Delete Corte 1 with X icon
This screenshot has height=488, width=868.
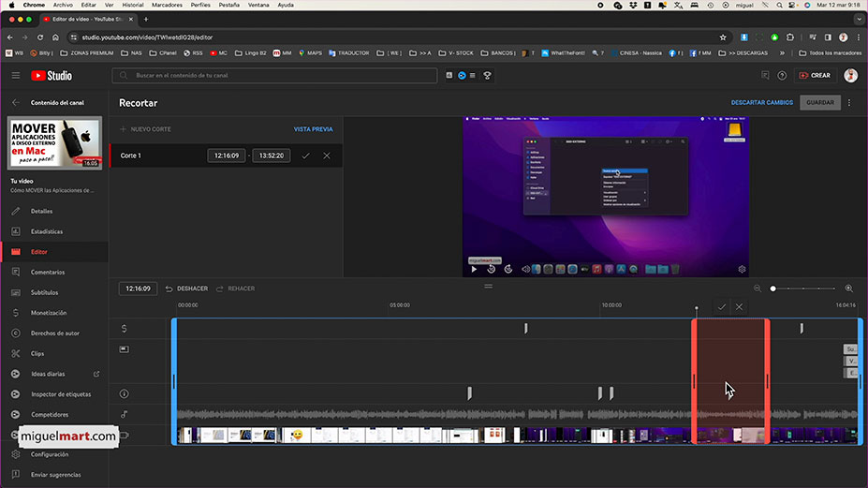pyautogui.click(x=327, y=155)
